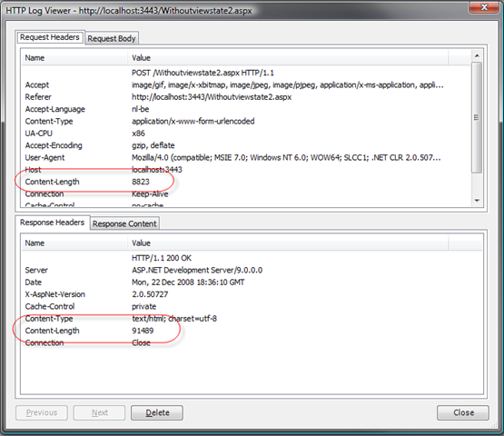This screenshot has width=504, height=436.
Task: Click the request headers scrollbar thumb
Action: [x=477, y=117]
